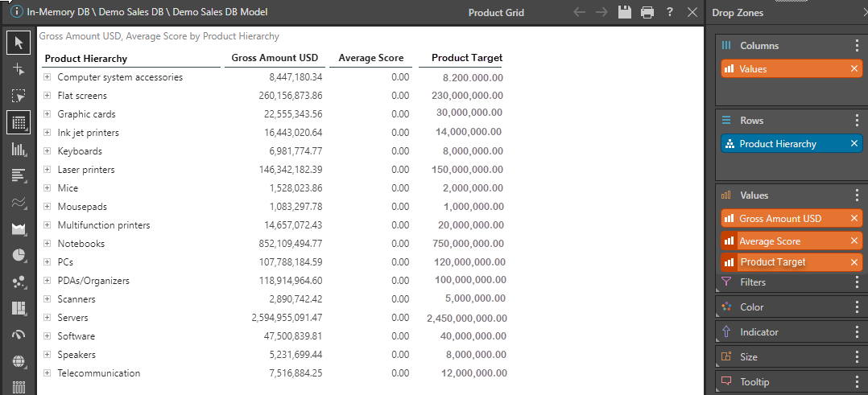Click the Product Target column header
The width and height of the screenshot is (868, 395).
[467, 58]
